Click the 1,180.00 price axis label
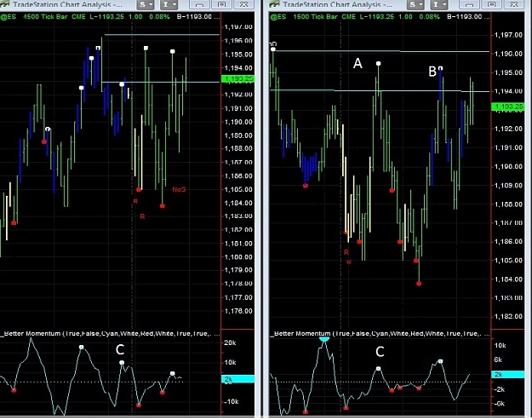Image resolution: width=532 pixels, height=420 pixels. click(x=238, y=257)
